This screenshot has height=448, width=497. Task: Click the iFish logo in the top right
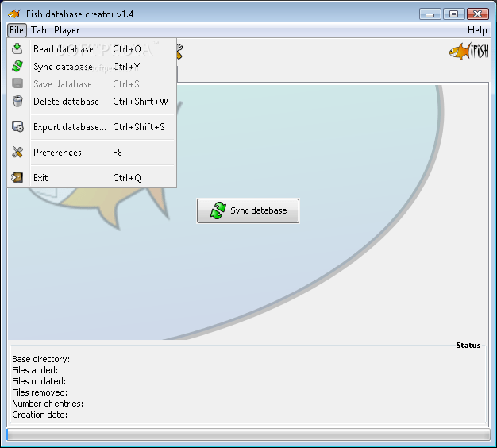(x=468, y=51)
